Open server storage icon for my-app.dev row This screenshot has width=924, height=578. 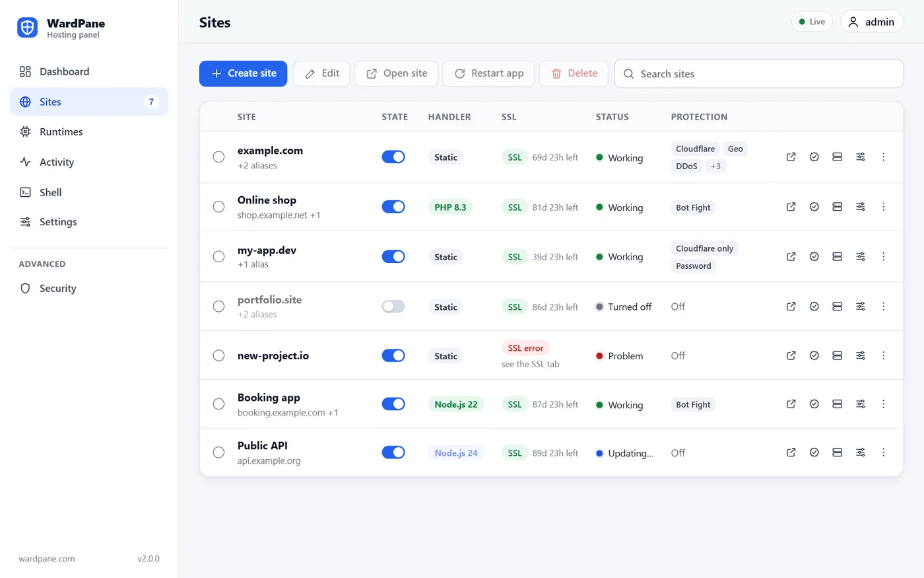[x=837, y=256]
